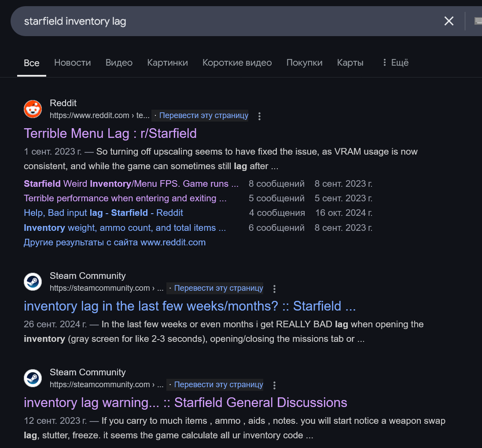Click 'Steam Community' name above 'inventory lag warning'

coord(88,372)
